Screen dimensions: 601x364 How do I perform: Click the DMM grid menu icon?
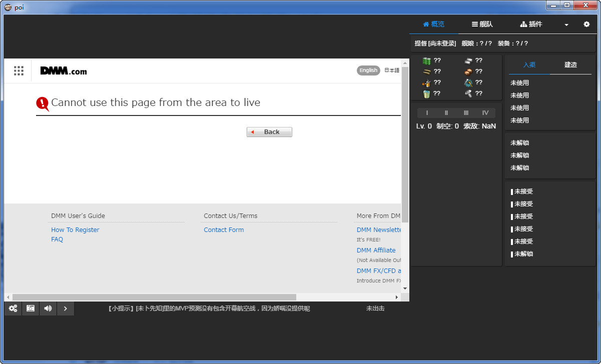(19, 71)
